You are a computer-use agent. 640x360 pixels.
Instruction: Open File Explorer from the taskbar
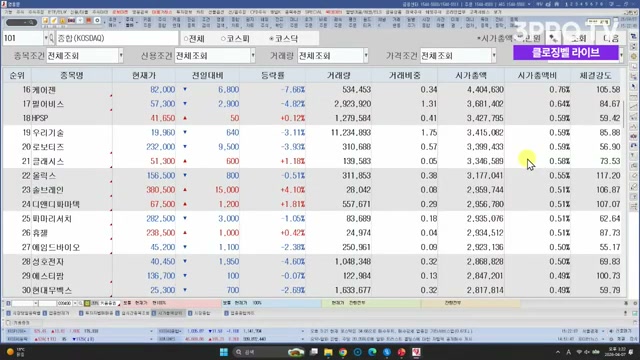pyautogui.click(x=328, y=352)
